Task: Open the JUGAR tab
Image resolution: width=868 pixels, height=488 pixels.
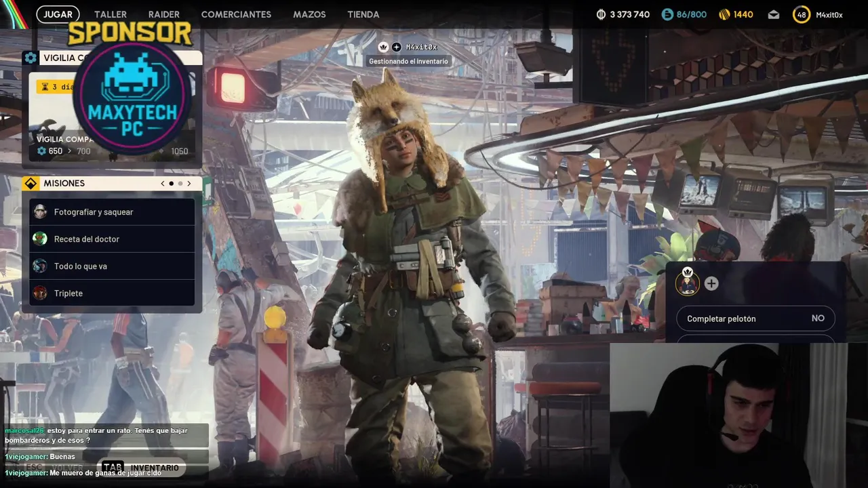Action: point(58,14)
